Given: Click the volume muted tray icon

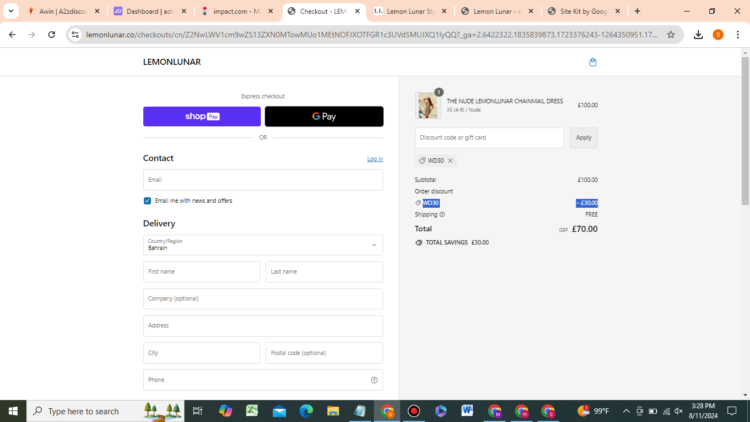Looking at the screenshot, I should click(678, 411).
